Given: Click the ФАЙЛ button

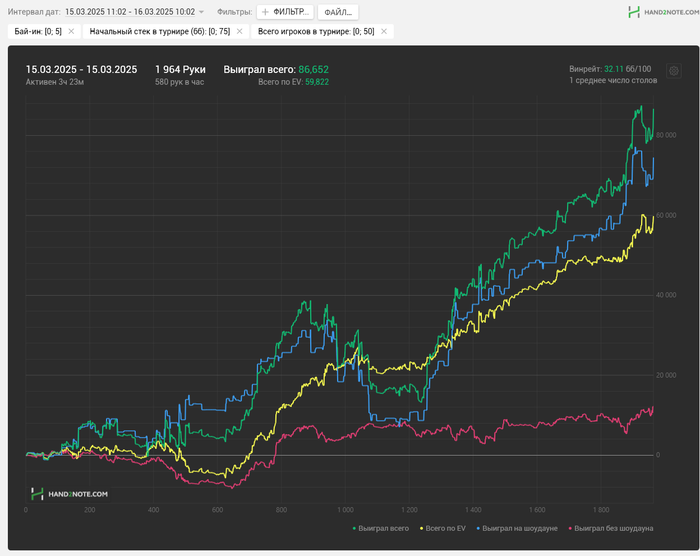Looking at the screenshot, I should (338, 12).
